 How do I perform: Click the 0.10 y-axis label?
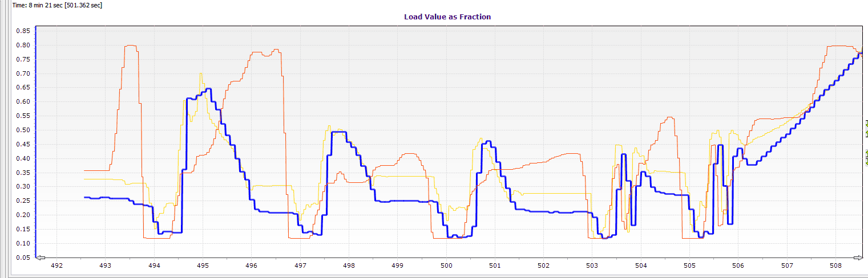[x=23, y=243]
